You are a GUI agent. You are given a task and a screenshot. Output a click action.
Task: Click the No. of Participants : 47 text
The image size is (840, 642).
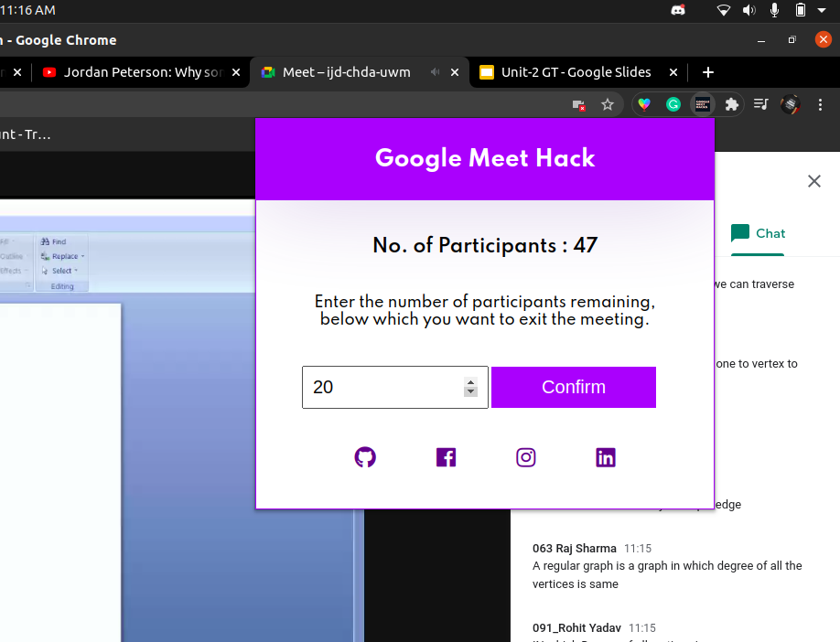(485, 245)
